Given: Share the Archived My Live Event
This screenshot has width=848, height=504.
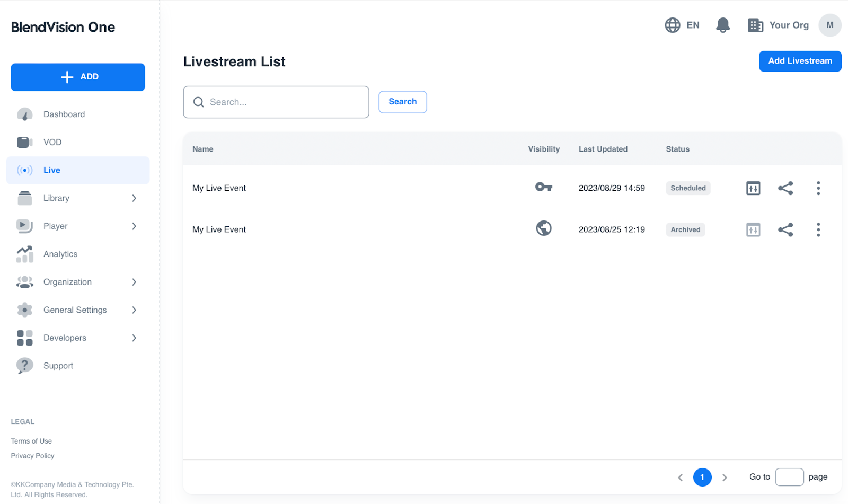Looking at the screenshot, I should click(785, 229).
